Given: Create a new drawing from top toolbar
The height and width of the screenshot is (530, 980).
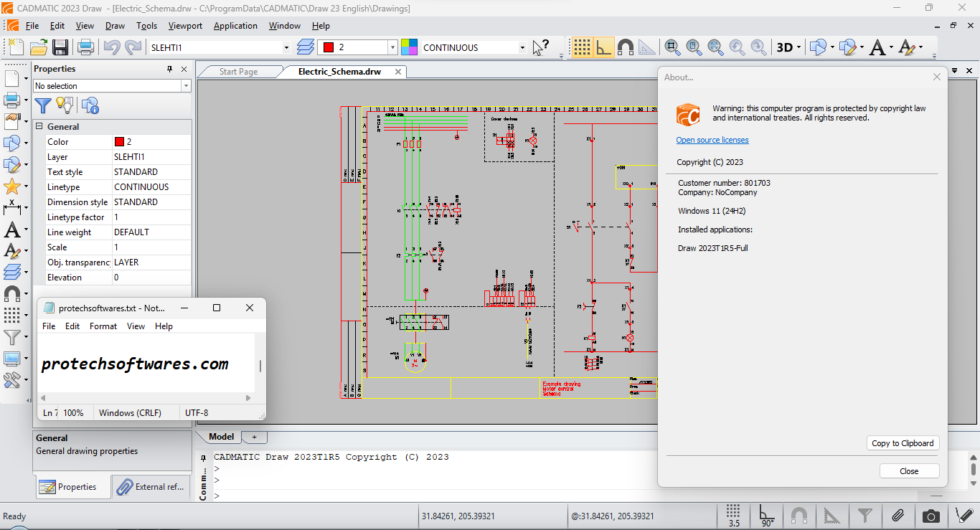Looking at the screenshot, I should pos(15,47).
